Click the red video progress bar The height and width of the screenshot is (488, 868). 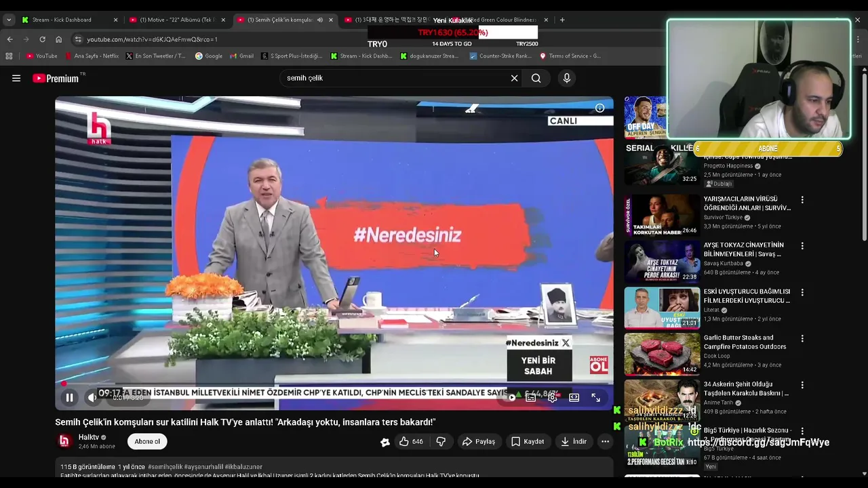(334, 384)
